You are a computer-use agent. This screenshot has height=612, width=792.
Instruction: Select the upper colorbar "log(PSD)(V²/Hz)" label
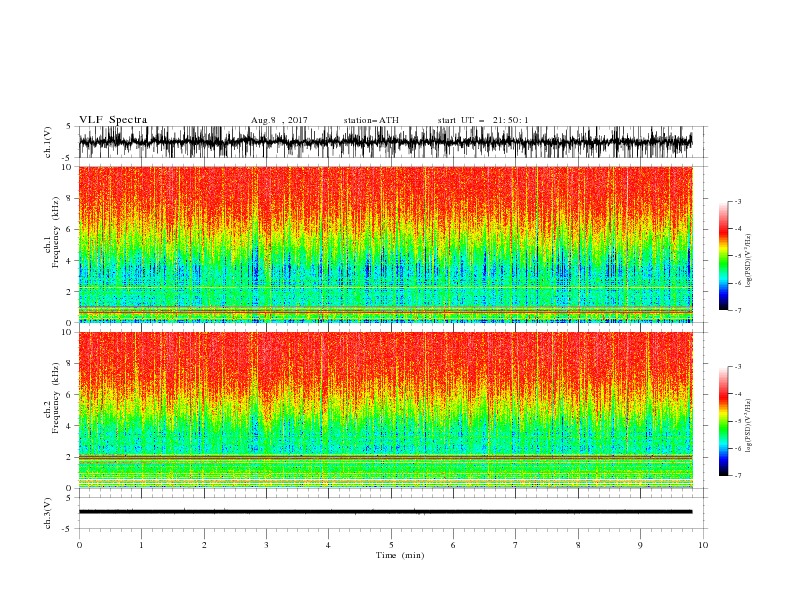pyautogui.click(x=749, y=261)
